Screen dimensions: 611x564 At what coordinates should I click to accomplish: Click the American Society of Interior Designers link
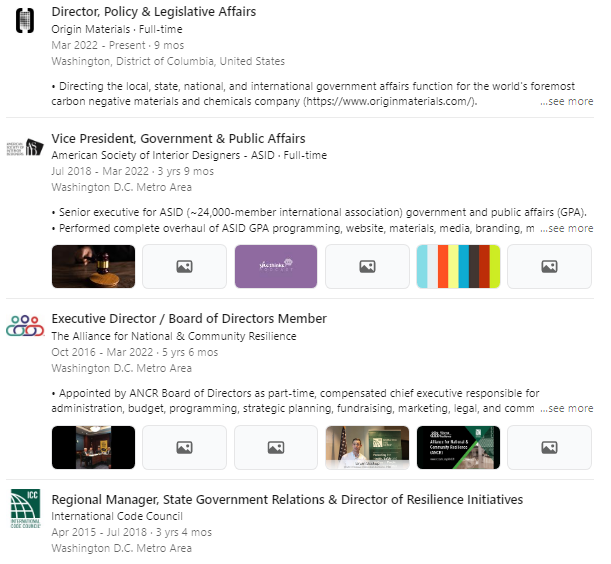click(x=146, y=155)
